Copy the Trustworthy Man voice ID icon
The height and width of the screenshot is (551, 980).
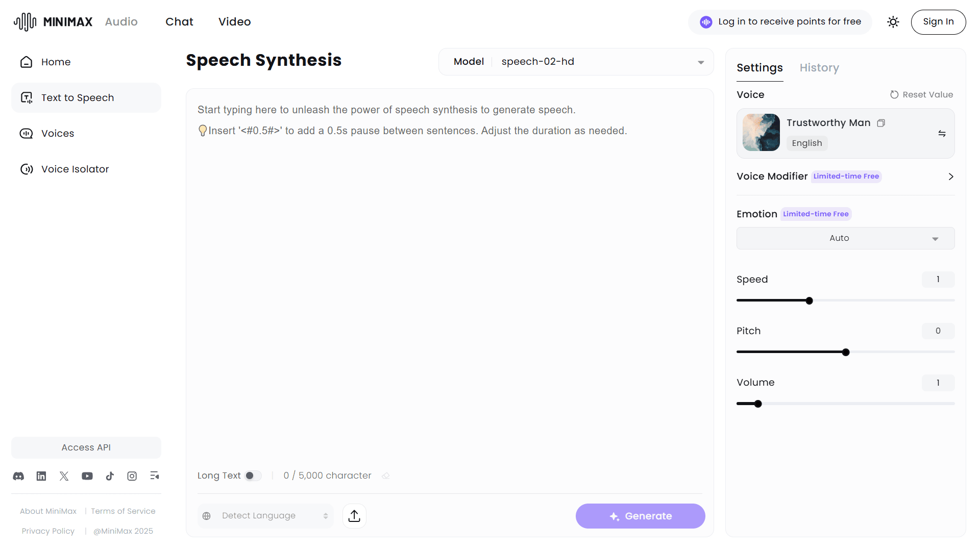pyautogui.click(x=881, y=123)
